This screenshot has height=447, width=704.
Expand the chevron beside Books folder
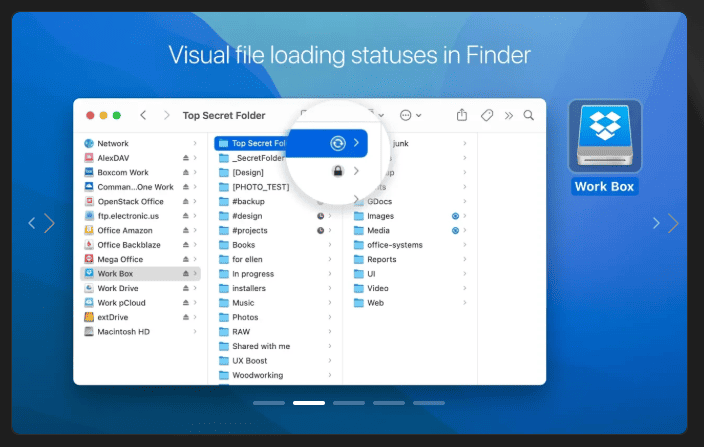(x=330, y=245)
